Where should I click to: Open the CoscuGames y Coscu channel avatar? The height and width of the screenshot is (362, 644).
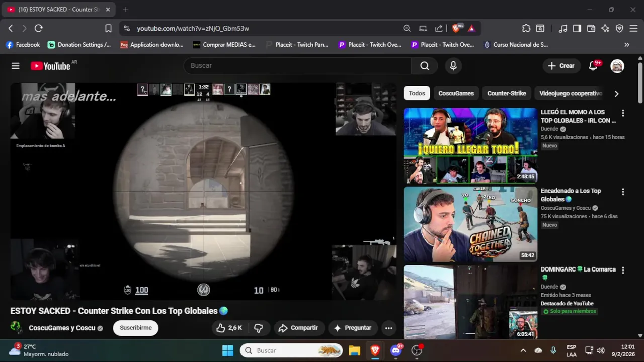17,328
